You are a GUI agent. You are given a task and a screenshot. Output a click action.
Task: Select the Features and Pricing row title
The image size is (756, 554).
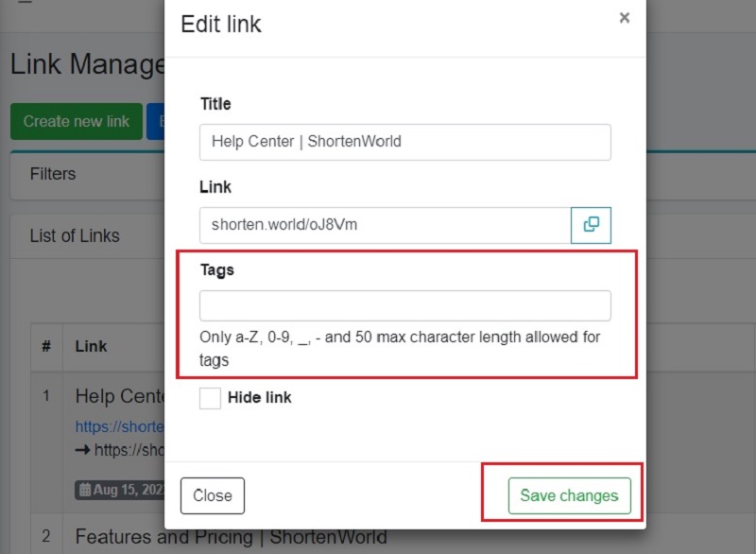click(231, 537)
